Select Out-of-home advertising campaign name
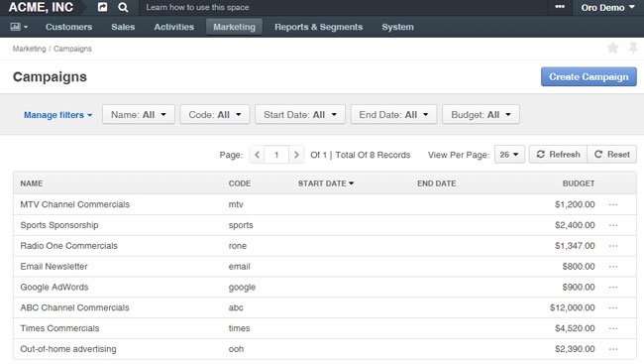Image resolution: width=644 pixels, height=364 pixels. 68,349
